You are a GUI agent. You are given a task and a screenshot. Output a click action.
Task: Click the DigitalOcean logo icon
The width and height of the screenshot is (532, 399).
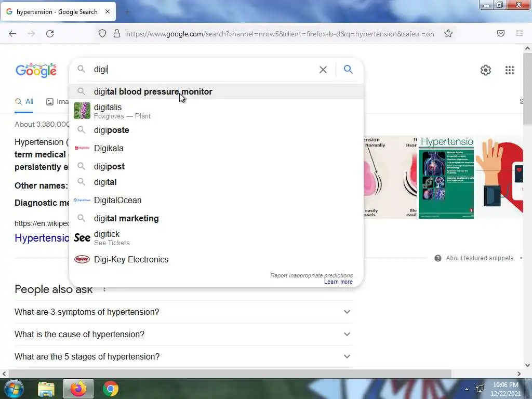pos(82,200)
